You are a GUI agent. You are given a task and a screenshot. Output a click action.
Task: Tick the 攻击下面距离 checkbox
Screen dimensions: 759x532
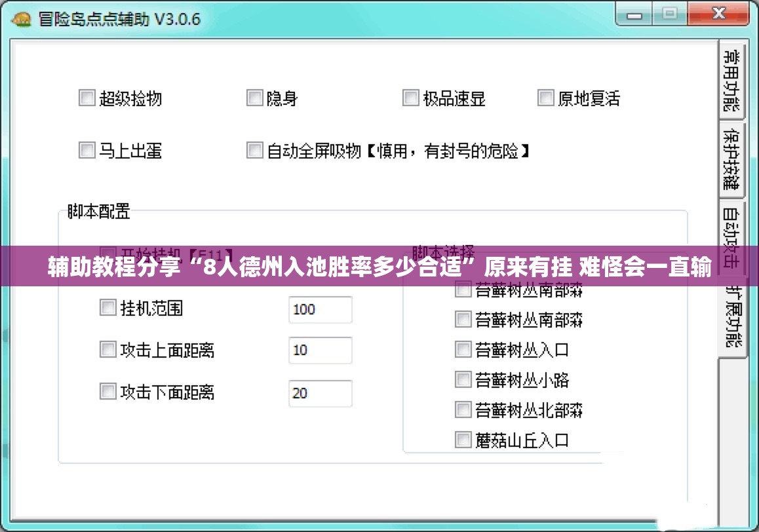click(x=108, y=391)
